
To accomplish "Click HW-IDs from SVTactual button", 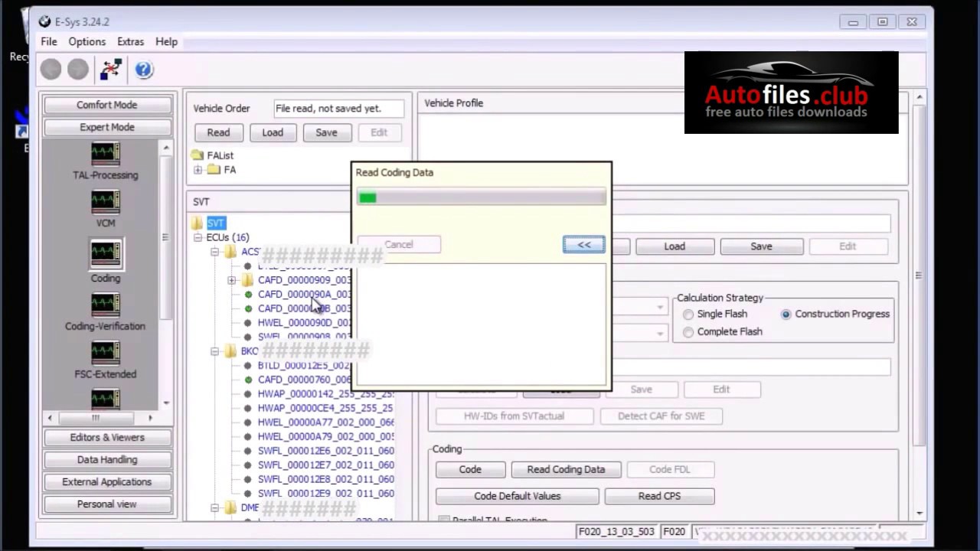I will click(514, 416).
